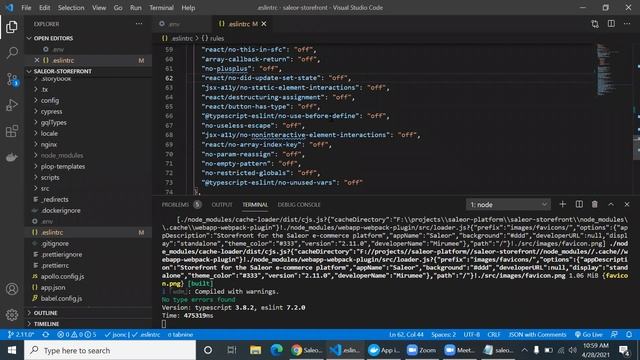Maximize the panel with up chevron
Image resolution: width=640 pixels, height=360 pixels.
[x=611, y=204]
